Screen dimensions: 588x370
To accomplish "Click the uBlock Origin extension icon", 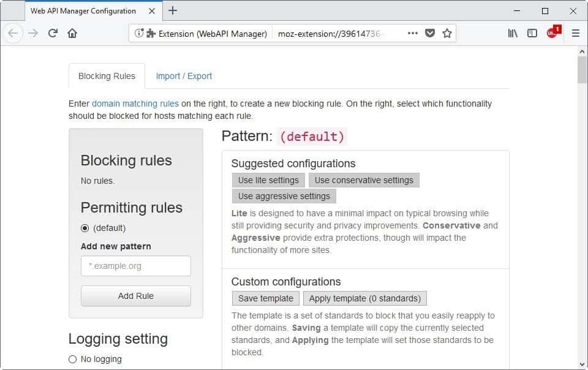I will (x=553, y=32).
